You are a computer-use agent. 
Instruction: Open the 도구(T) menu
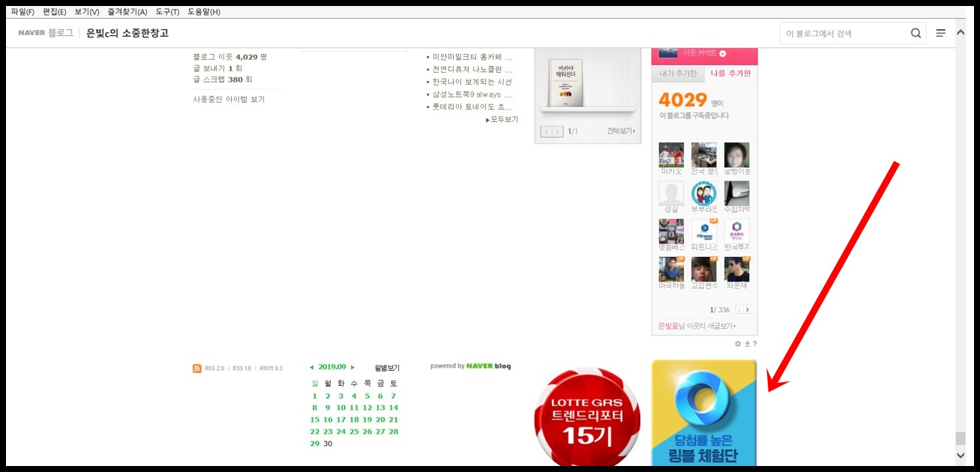pyautogui.click(x=167, y=12)
